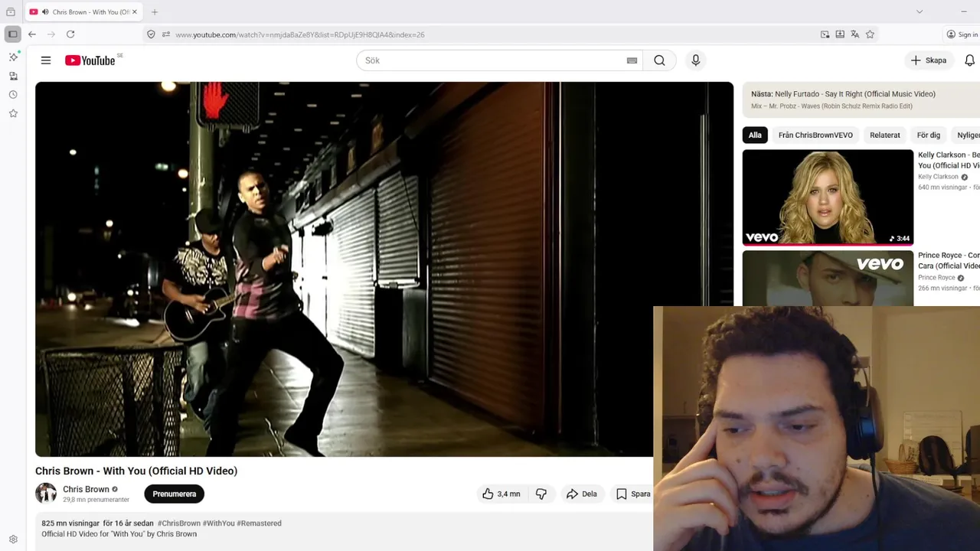Viewport: 980px width, 551px height.
Task: Dislike the video with thumbs down
Action: pos(541,494)
